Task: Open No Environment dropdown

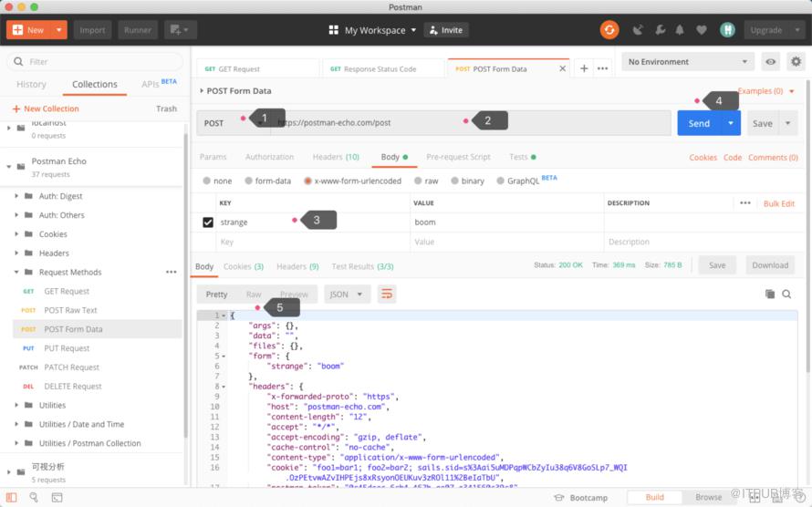Action: (x=688, y=62)
